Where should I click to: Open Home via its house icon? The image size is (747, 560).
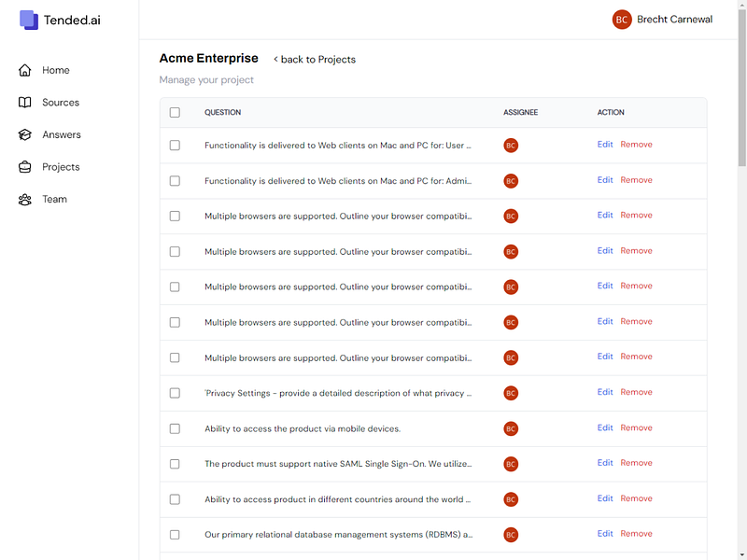(x=25, y=70)
